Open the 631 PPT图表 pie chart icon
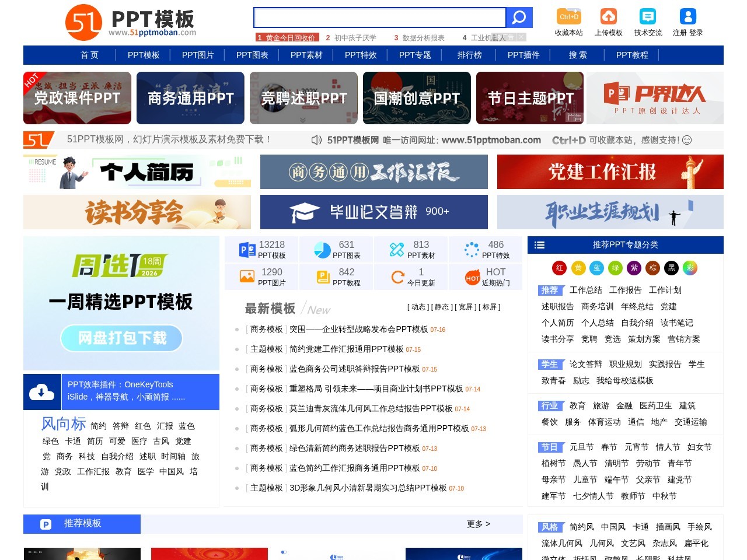 [322, 250]
